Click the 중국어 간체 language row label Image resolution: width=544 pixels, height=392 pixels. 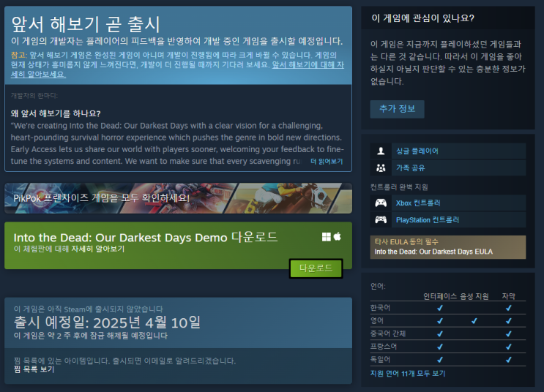tap(388, 333)
